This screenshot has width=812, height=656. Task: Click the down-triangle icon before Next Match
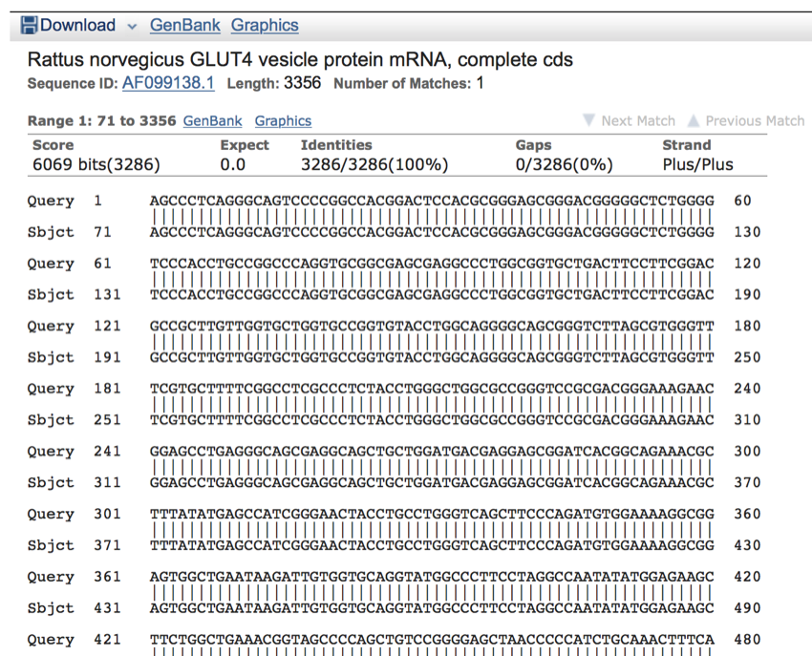point(589,121)
